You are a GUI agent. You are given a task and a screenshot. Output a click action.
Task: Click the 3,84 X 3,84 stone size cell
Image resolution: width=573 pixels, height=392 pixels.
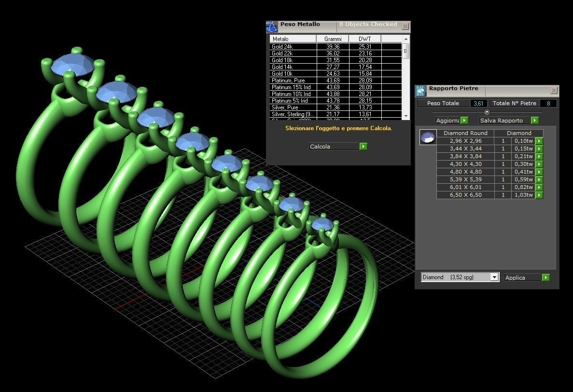click(465, 156)
